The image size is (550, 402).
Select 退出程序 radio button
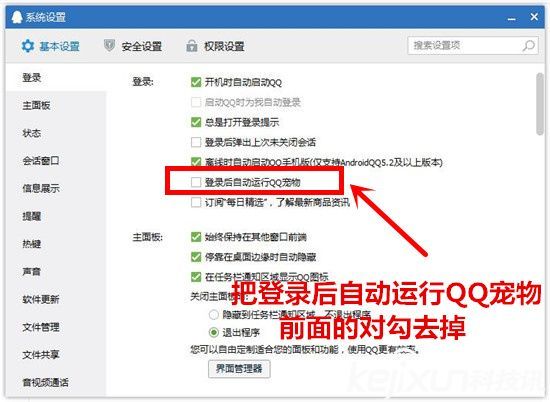pos(214,332)
